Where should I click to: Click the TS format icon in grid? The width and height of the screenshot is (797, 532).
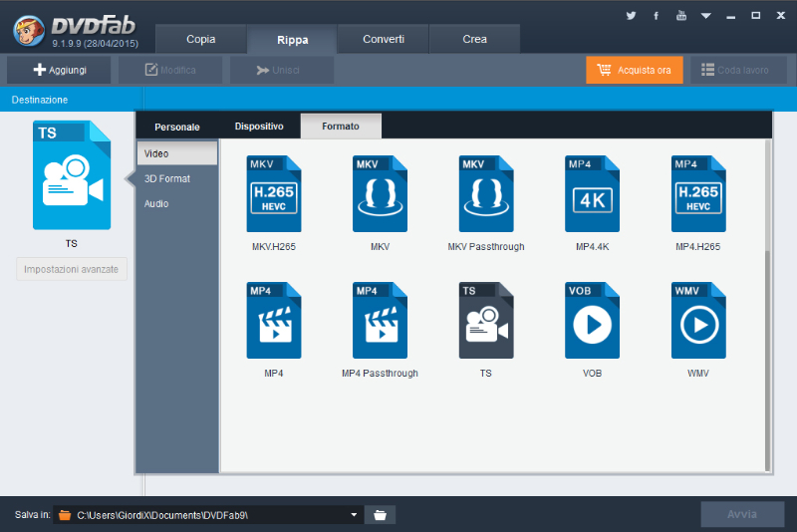pyautogui.click(x=485, y=320)
